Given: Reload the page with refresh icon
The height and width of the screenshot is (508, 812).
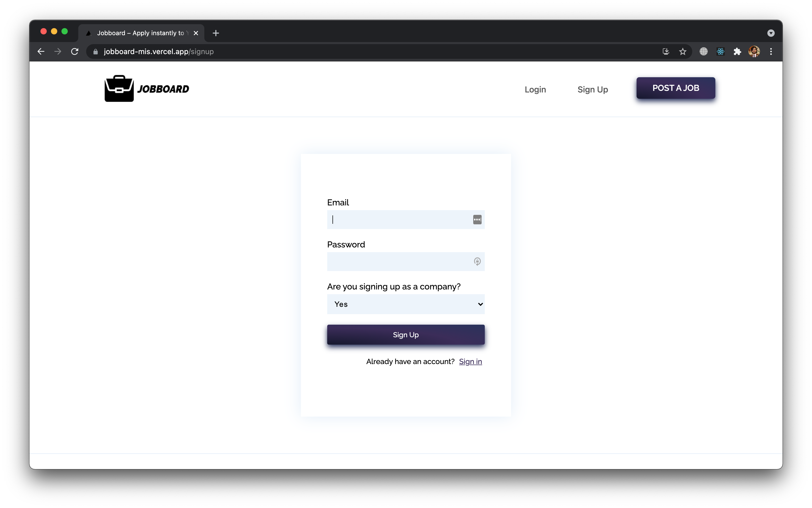Looking at the screenshot, I should click(75, 51).
